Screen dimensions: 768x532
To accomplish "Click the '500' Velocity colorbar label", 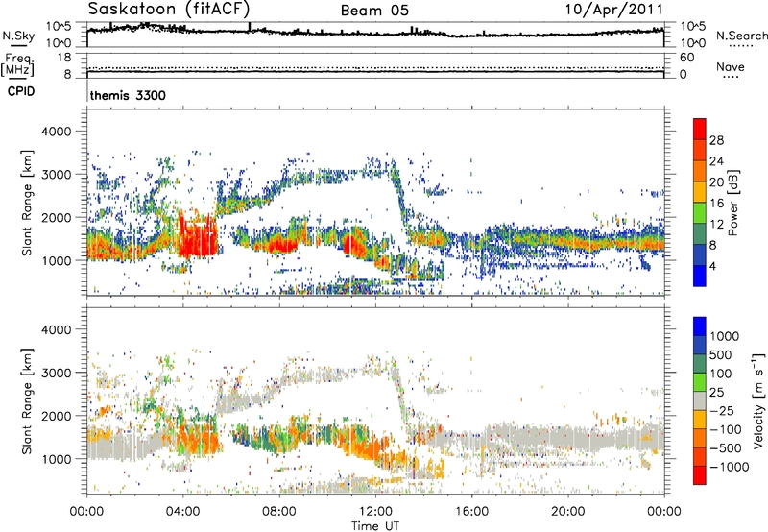I will [x=721, y=355].
